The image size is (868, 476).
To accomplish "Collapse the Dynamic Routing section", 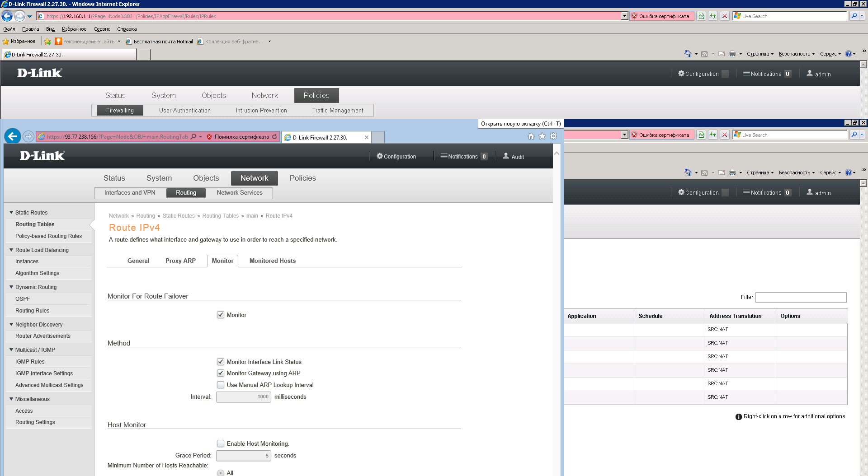I will click(x=11, y=287).
